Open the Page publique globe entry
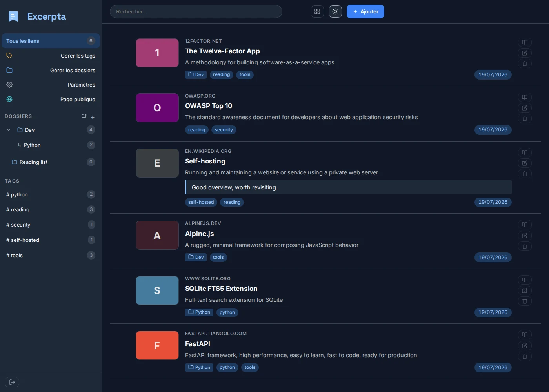This screenshot has width=549, height=392. tap(51, 99)
